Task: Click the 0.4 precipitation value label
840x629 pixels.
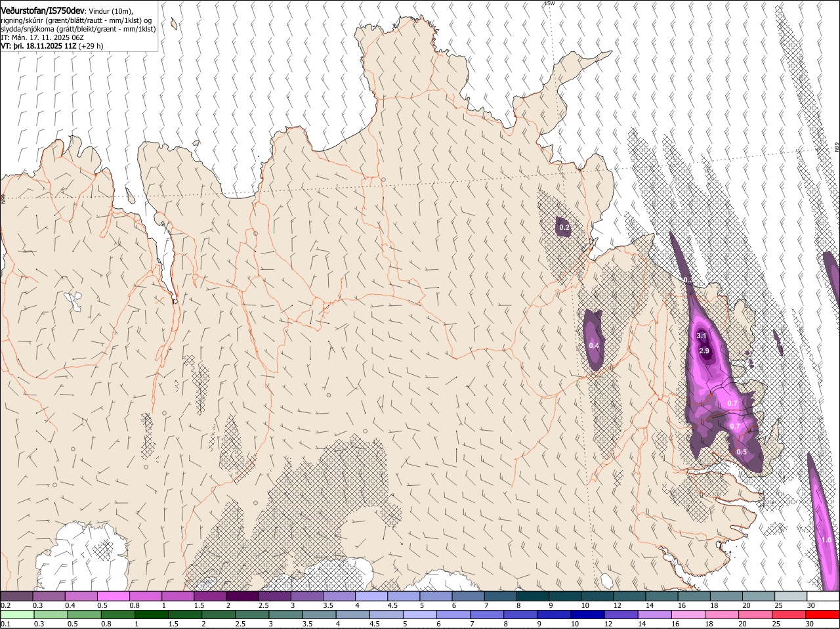Action: (594, 345)
